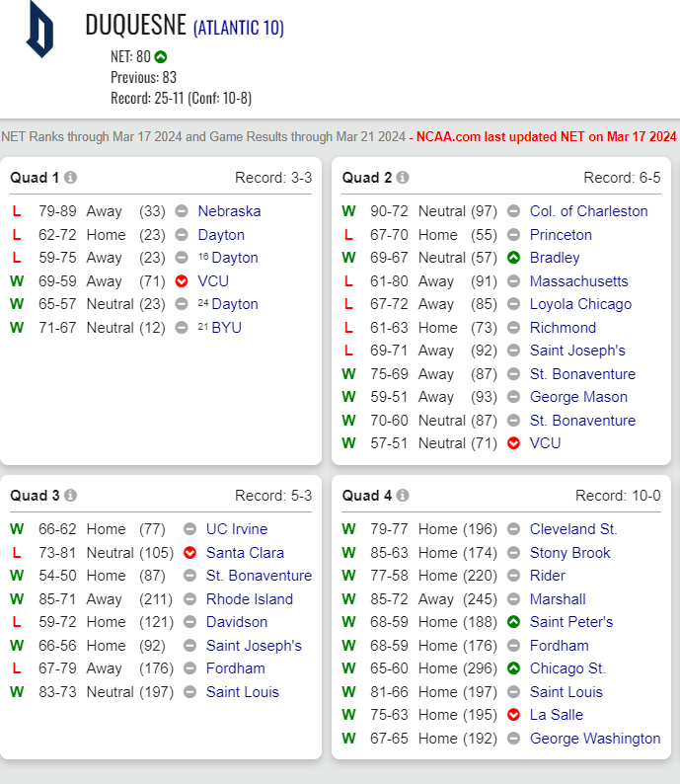This screenshot has height=784, width=680.
Task: Open the Atlantic 10 conference link
Action: pyautogui.click(x=238, y=29)
